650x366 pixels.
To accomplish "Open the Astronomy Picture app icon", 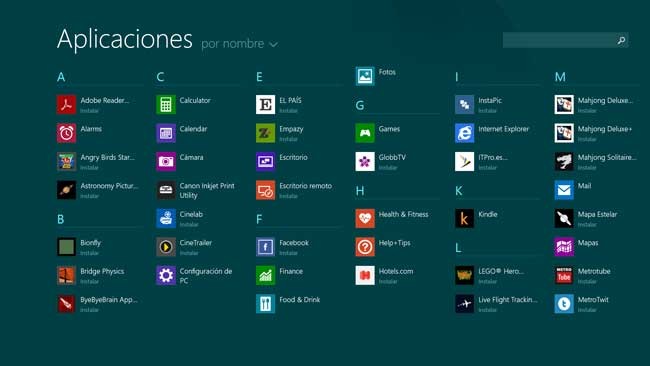I will (66, 190).
